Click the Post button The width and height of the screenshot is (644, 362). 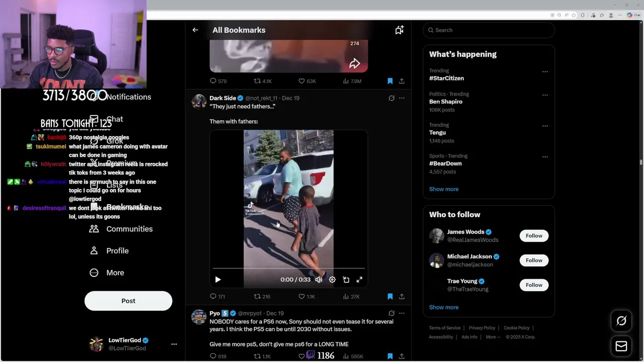pyautogui.click(x=128, y=301)
